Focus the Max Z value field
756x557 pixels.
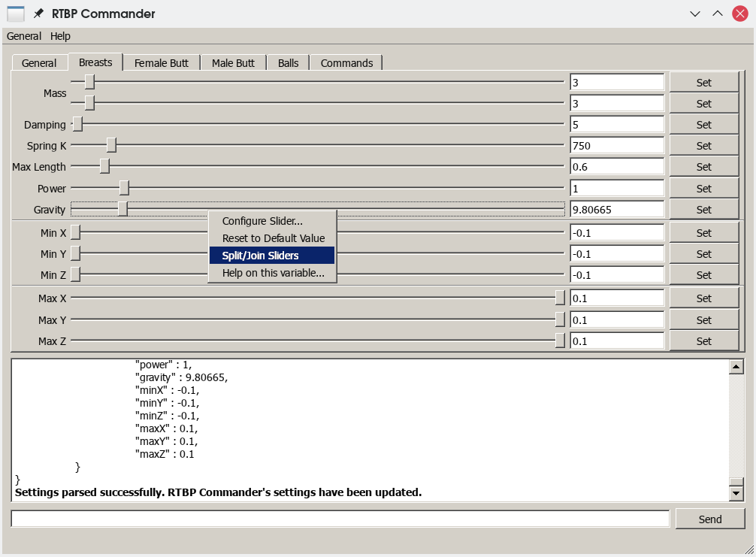pyautogui.click(x=617, y=341)
